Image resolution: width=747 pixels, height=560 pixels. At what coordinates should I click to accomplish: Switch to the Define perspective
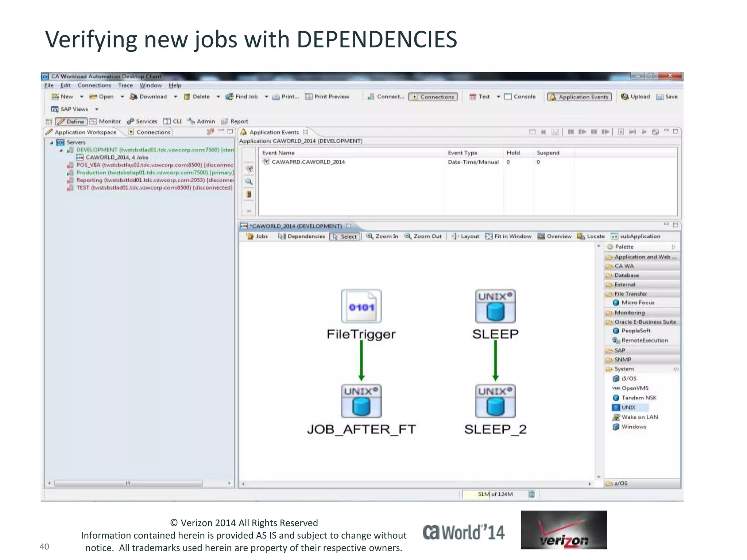click(71, 121)
